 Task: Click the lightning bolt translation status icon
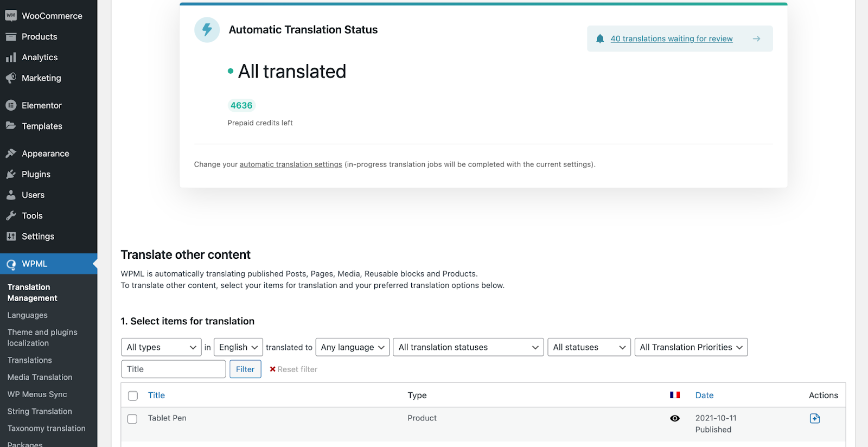[x=207, y=30]
